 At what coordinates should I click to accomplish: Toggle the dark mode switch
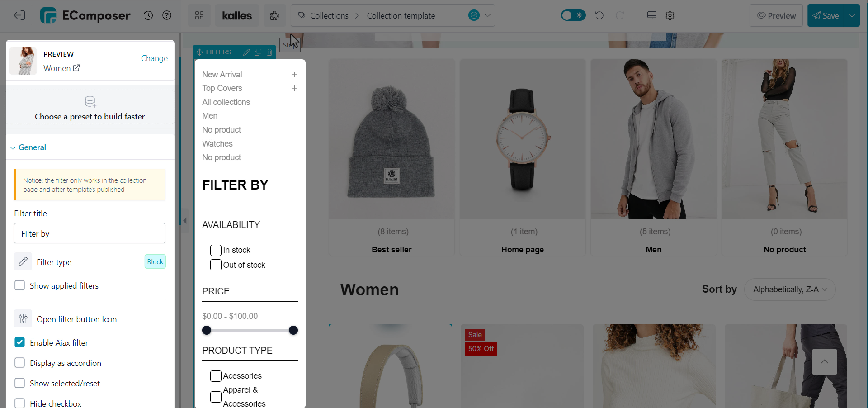(x=573, y=15)
